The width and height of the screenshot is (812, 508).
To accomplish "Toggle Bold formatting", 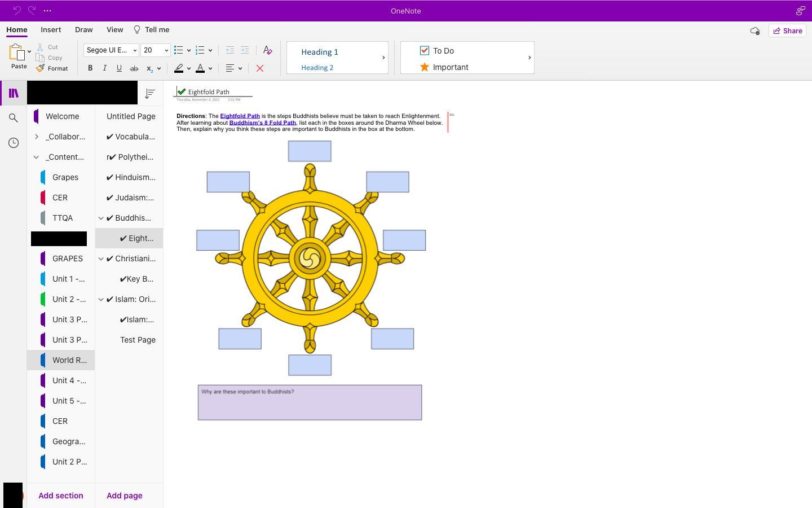I will (90, 68).
